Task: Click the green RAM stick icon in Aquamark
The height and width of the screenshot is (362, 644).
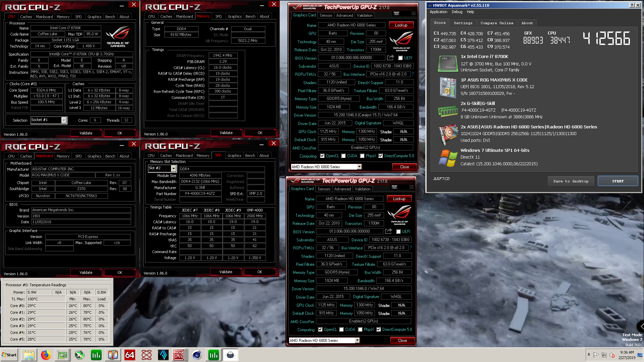Action: coord(448,111)
